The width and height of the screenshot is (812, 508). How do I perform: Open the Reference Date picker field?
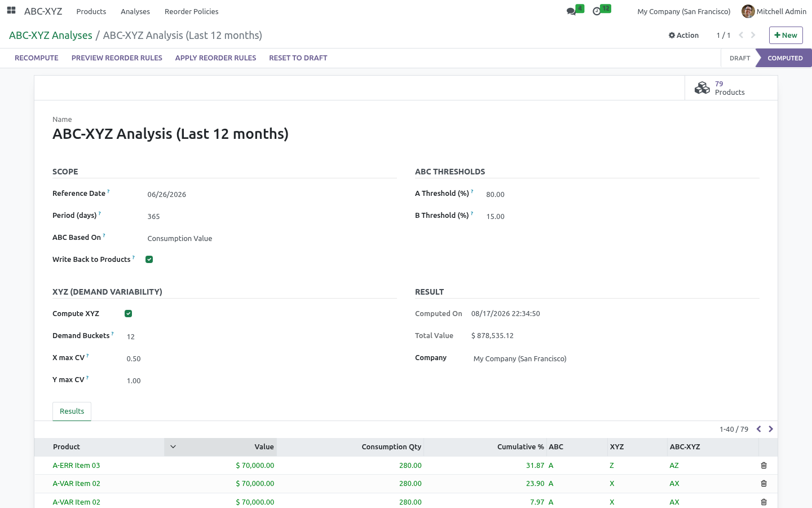coord(272,194)
